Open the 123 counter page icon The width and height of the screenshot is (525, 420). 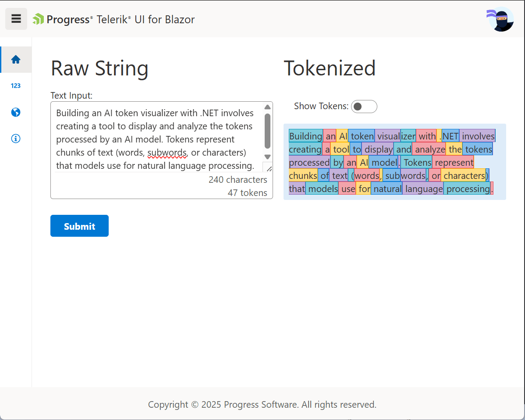16,86
